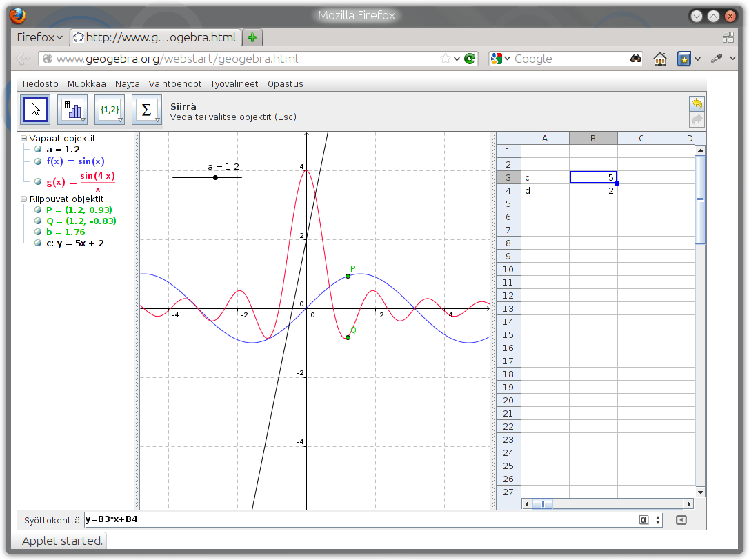This screenshot has height=560, width=749.
Task: Toggle visibility of point Q
Action: pos(38,221)
